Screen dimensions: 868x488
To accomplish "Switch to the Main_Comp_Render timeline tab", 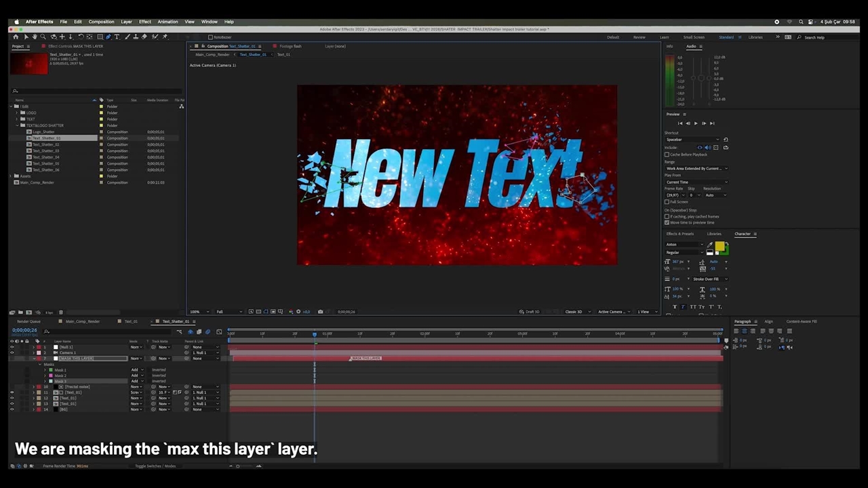I will (x=83, y=321).
